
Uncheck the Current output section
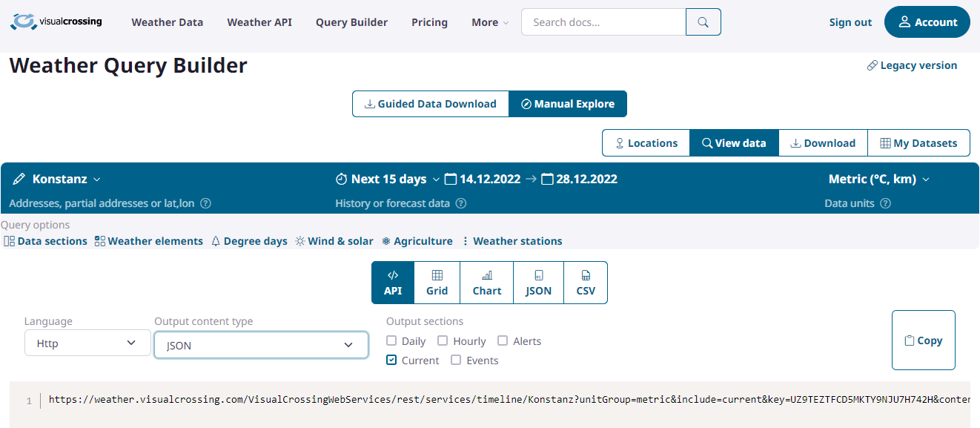(391, 360)
